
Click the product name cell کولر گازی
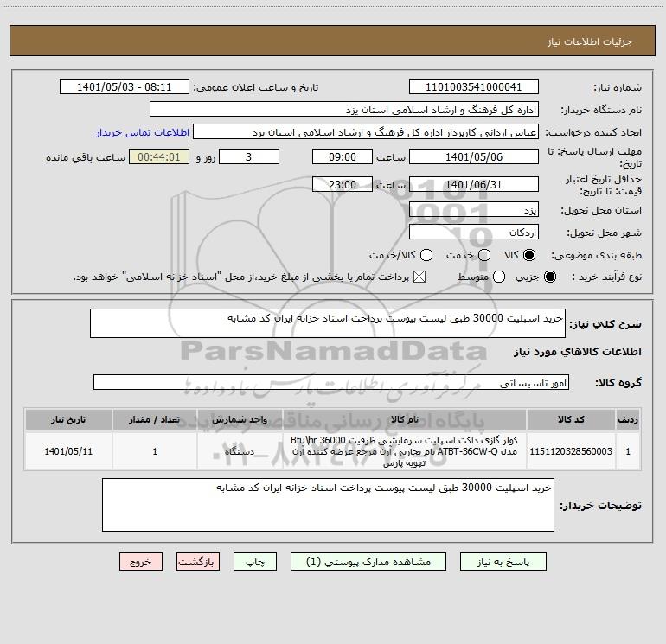point(405,451)
